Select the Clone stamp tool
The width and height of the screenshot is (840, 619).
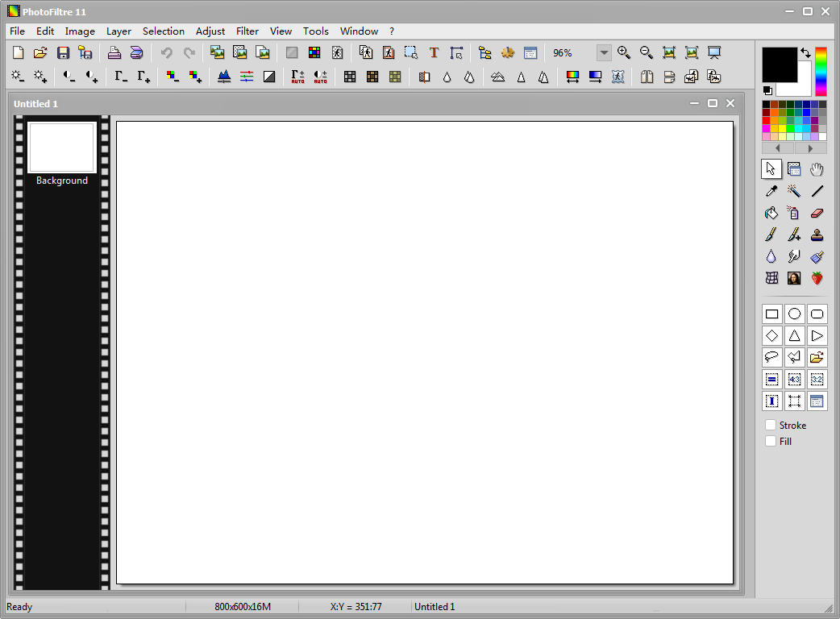[817, 235]
